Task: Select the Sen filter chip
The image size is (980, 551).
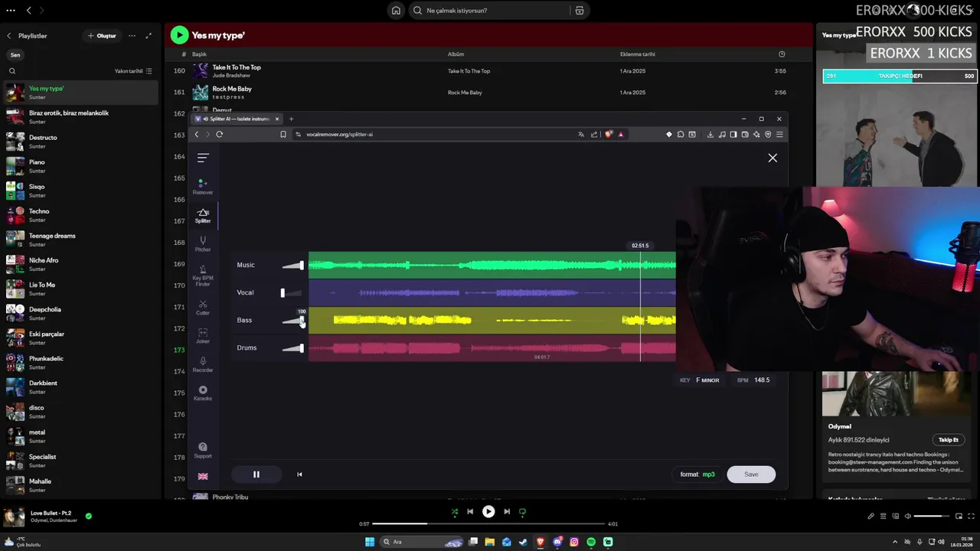Action: tap(15, 55)
